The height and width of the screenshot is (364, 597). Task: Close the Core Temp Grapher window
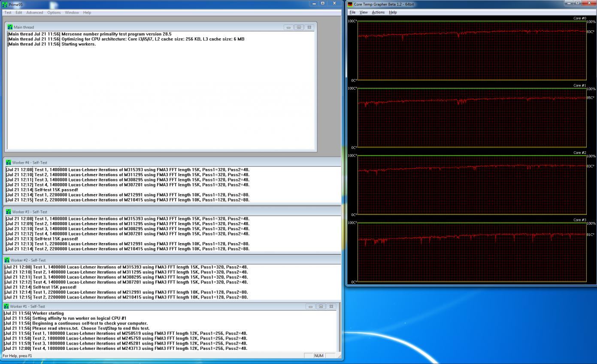[x=588, y=3]
